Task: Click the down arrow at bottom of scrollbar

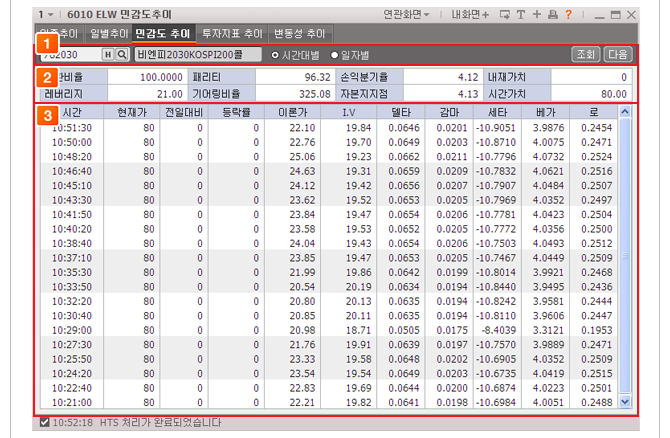Action: click(x=626, y=402)
